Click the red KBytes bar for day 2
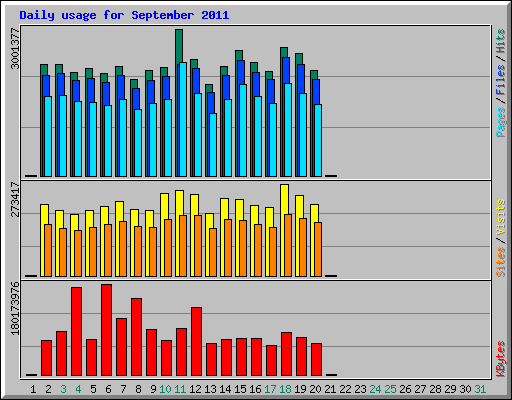Screen dimensions: 512x400 46,358
